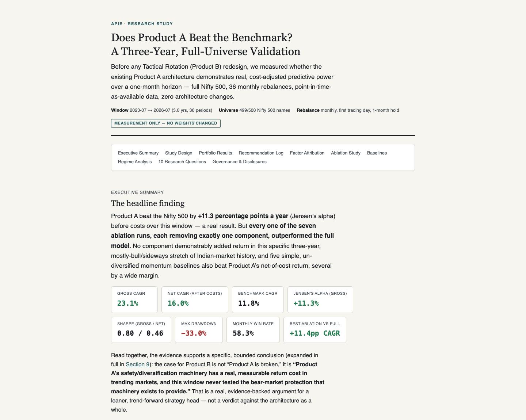Open the Recommendation Log link
This screenshot has width=526, height=420.
click(x=261, y=153)
